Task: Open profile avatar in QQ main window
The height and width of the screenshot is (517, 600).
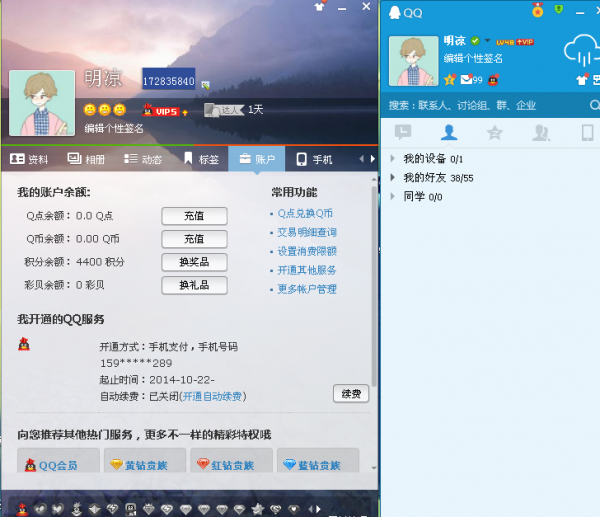Action: 414,61
